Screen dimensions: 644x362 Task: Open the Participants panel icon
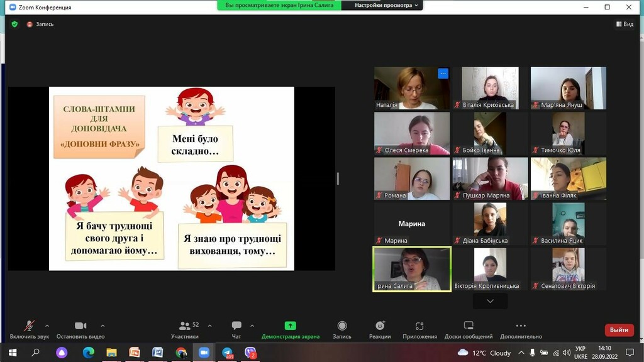pyautogui.click(x=185, y=326)
